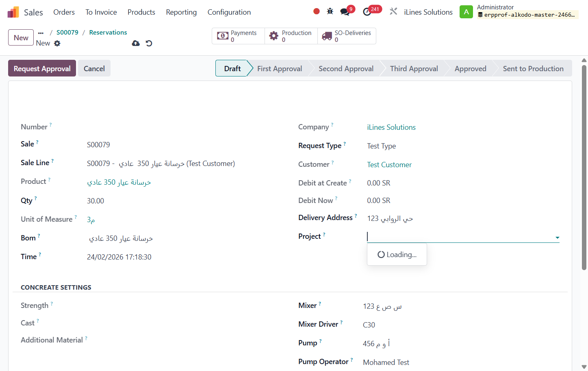Discard changes with the undo arrow icon
Viewport: 588px width, 371px height.
coord(149,43)
